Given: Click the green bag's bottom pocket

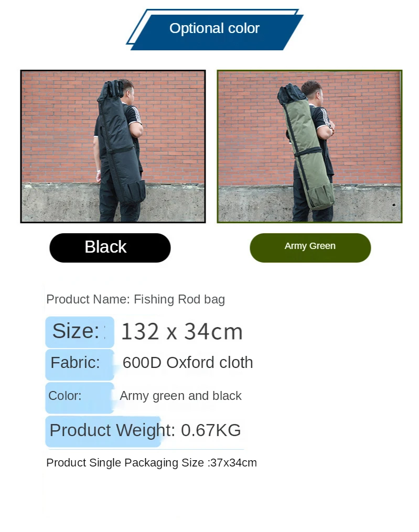Looking at the screenshot, I should (322, 197).
